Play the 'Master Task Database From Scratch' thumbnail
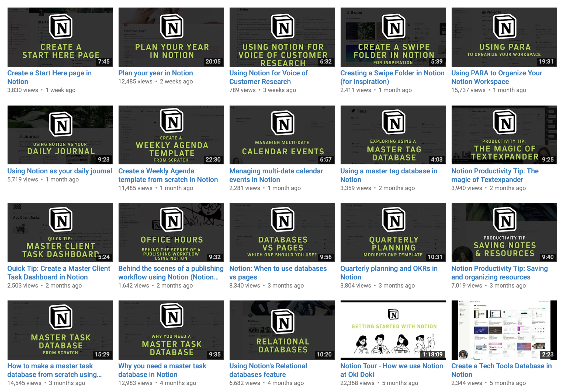The image size is (568, 392). (x=60, y=330)
